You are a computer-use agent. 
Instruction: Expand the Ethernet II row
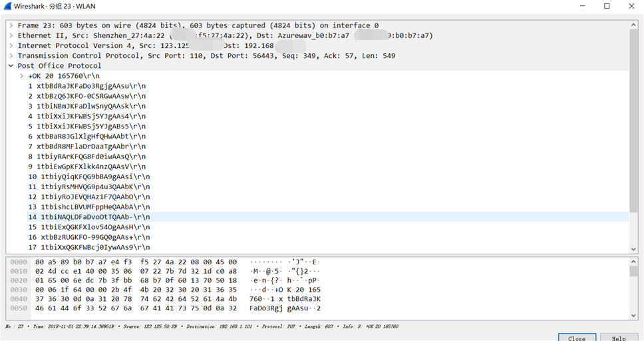click(x=11, y=36)
